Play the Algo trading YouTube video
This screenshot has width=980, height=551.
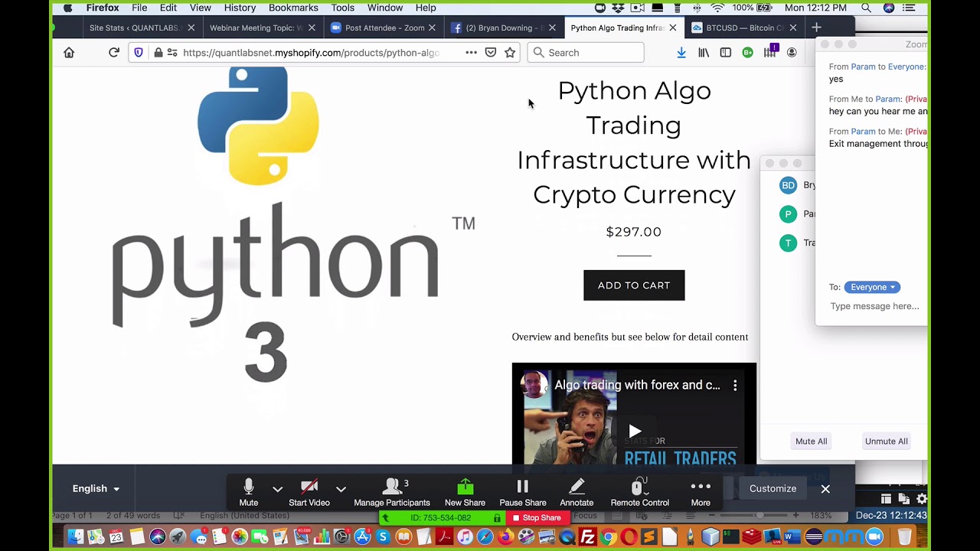[635, 432]
